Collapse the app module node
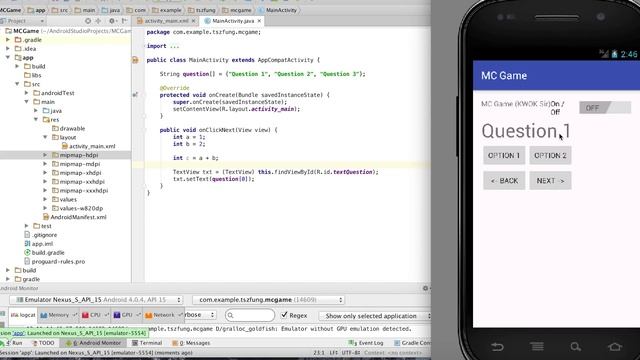This screenshot has height=360, width=640. point(8,58)
